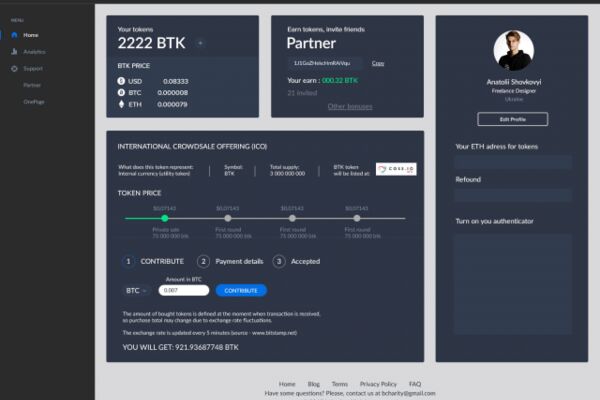600x400 pixels.
Task: Go to step 3 Accepted
Action: (297, 261)
